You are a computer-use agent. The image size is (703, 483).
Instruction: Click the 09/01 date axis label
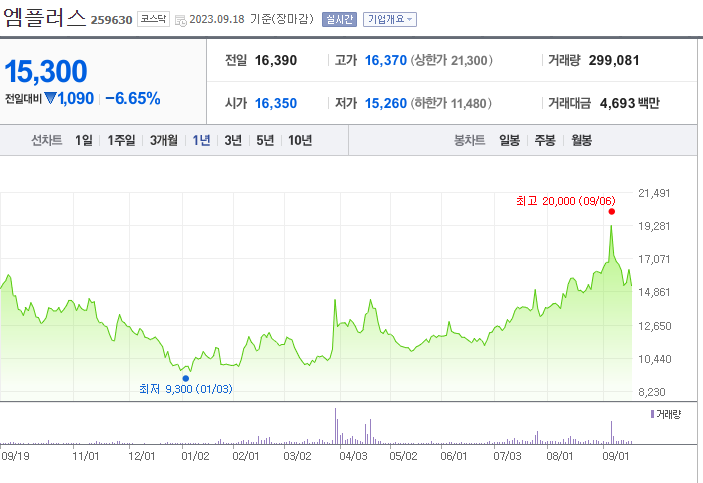(616, 456)
